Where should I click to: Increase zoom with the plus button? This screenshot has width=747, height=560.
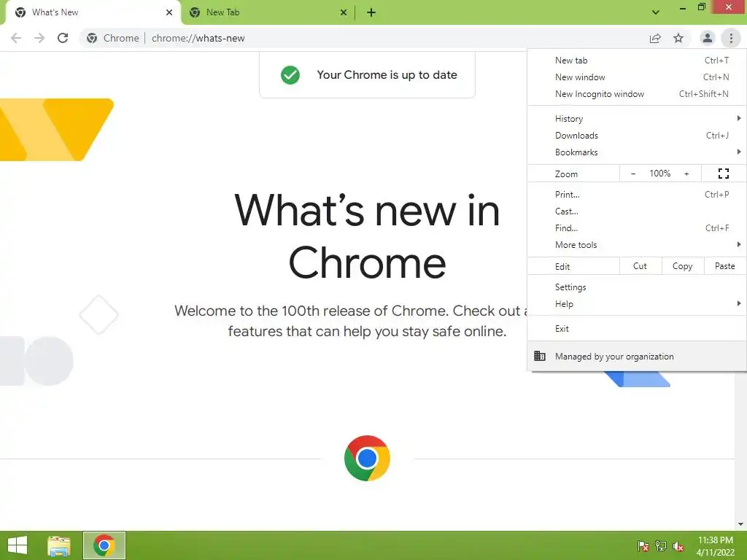tap(686, 174)
